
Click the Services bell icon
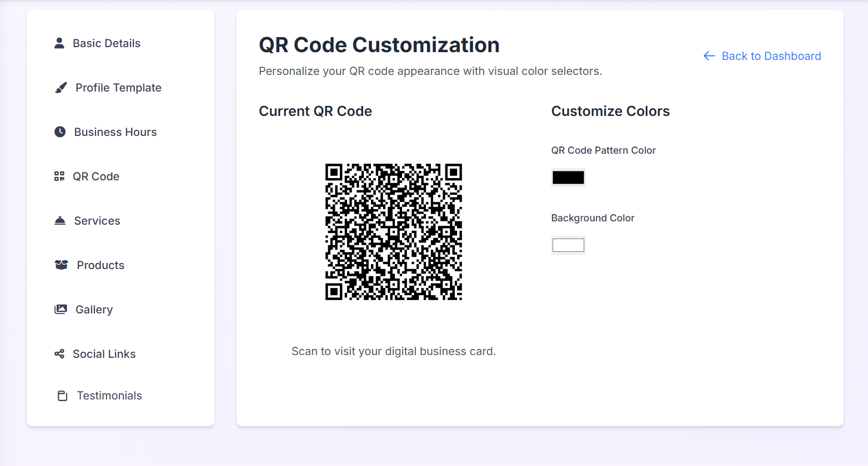pyautogui.click(x=60, y=220)
